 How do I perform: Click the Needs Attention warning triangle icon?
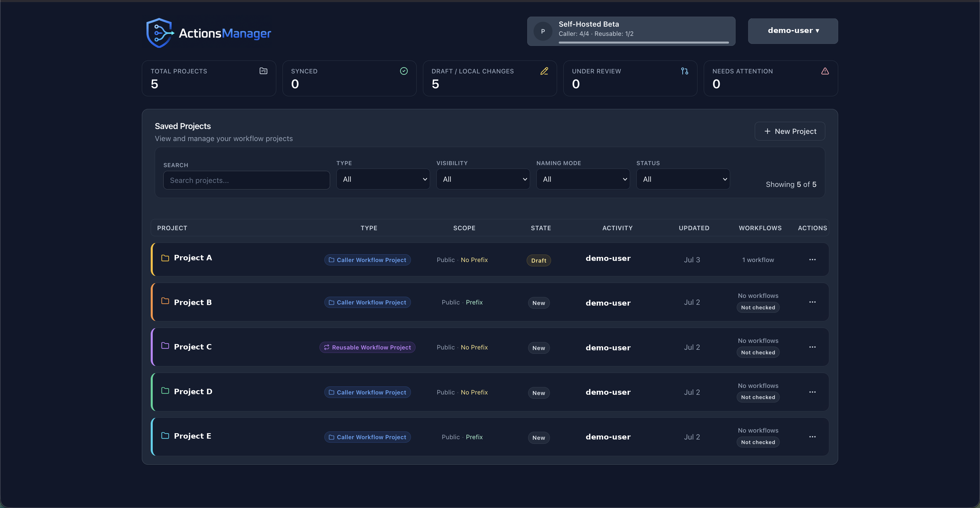[825, 71]
